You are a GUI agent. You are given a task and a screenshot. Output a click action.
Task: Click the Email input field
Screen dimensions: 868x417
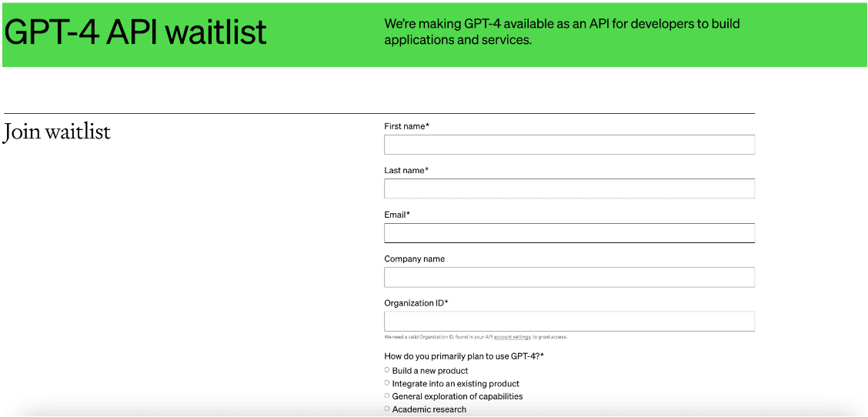click(569, 232)
